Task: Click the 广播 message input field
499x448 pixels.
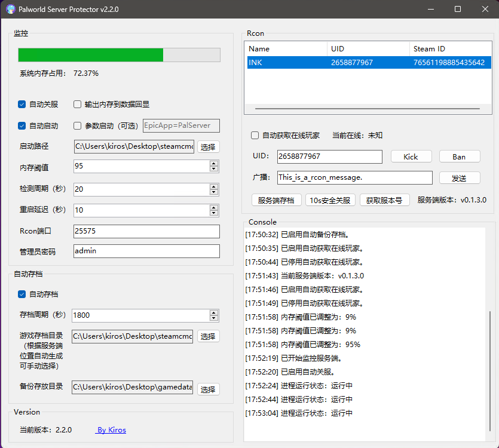Action: click(x=355, y=177)
